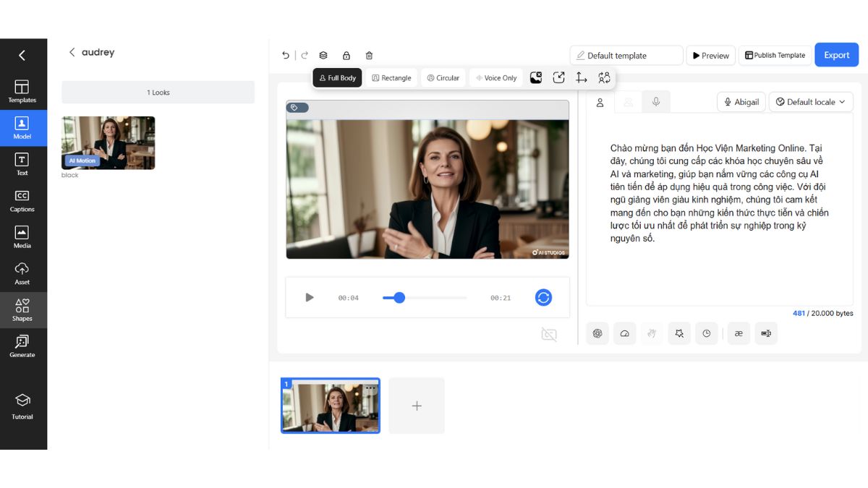Viewport: 868px width, 488px height.
Task: Click the text cursor rename icon
Action: tap(766, 333)
